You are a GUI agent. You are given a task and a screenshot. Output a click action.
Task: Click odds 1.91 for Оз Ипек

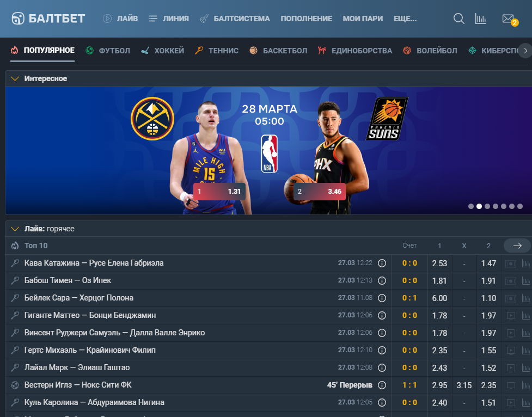click(488, 280)
